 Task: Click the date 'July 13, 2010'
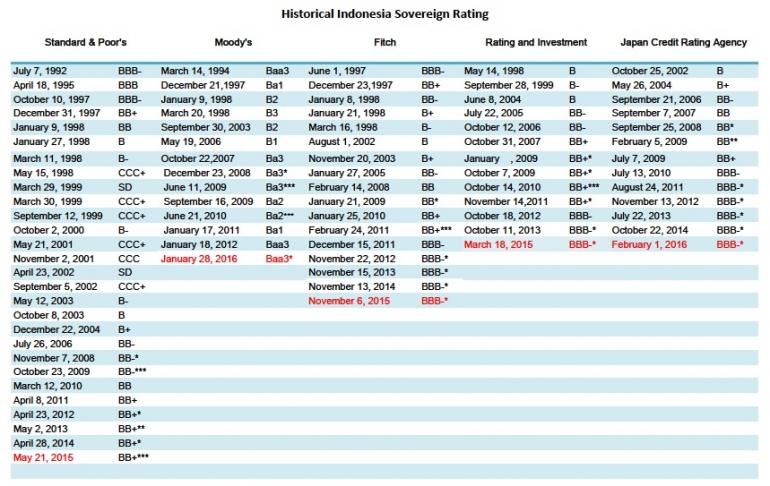(641, 173)
